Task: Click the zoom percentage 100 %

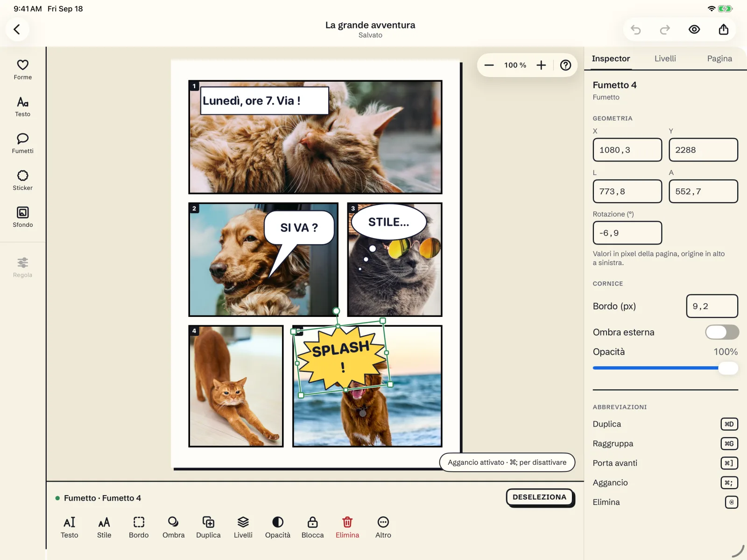Action: (515, 65)
